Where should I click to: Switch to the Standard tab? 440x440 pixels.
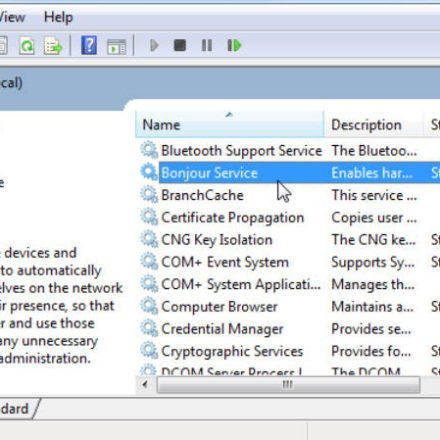pos(17,409)
